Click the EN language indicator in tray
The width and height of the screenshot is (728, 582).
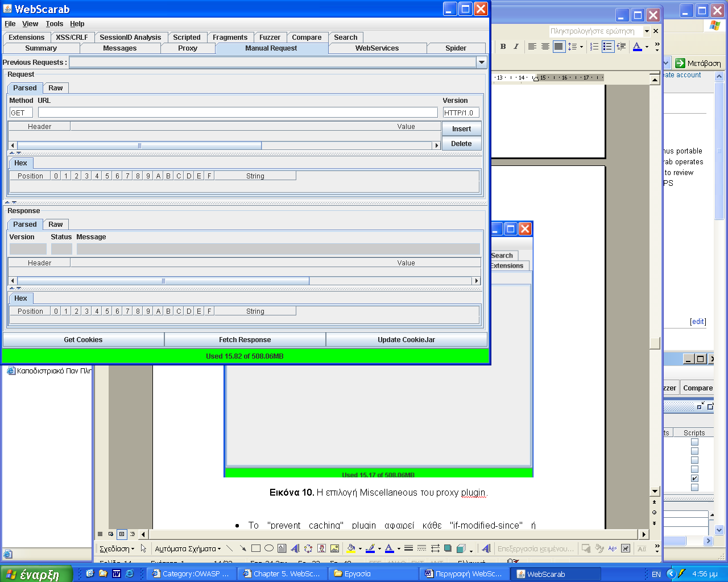(x=656, y=574)
